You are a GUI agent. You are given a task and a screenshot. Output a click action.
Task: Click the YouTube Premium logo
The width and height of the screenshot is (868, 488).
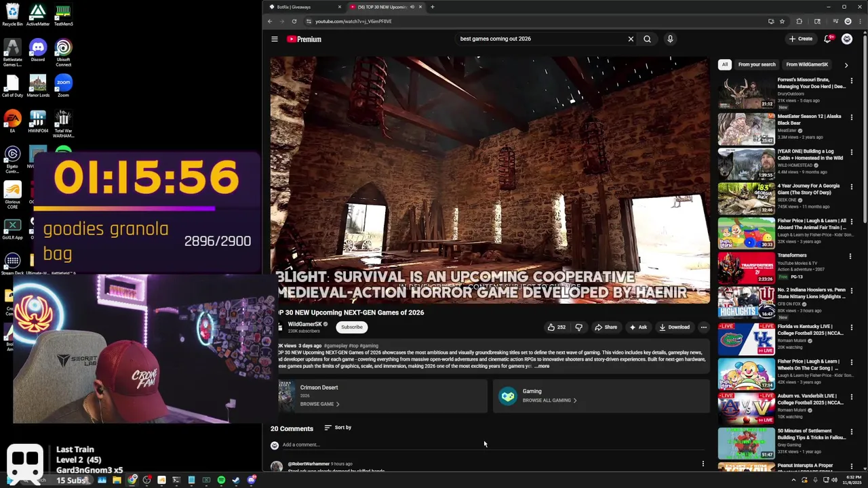304,39
